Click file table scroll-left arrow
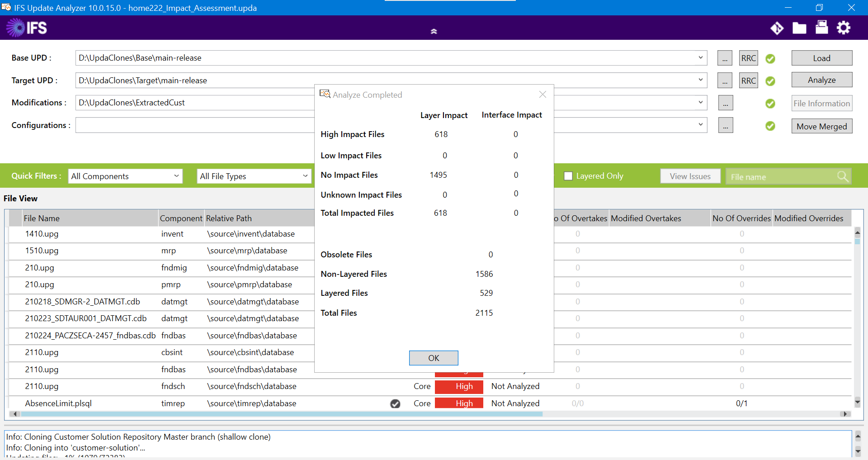Screen dimensions: 868x460 (15, 414)
